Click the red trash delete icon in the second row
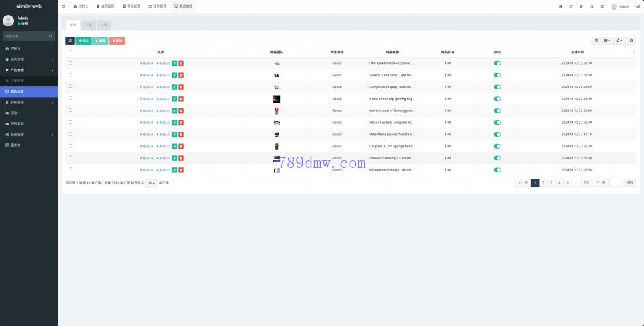 point(181,75)
